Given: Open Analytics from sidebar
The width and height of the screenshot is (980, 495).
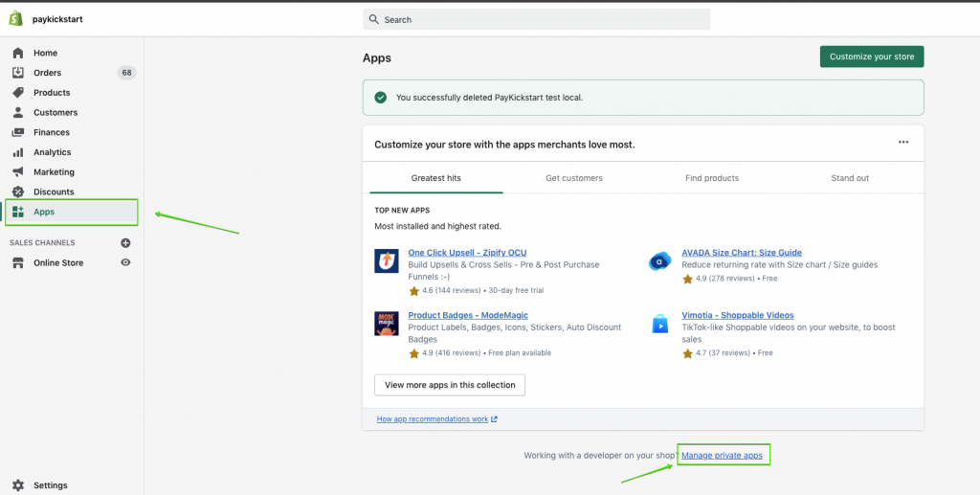Looking at the screenshot, I should (x=52, y=152).
